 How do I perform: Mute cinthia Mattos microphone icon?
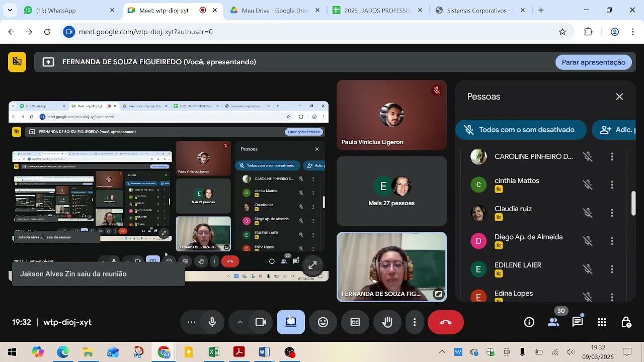coord(588,185)
